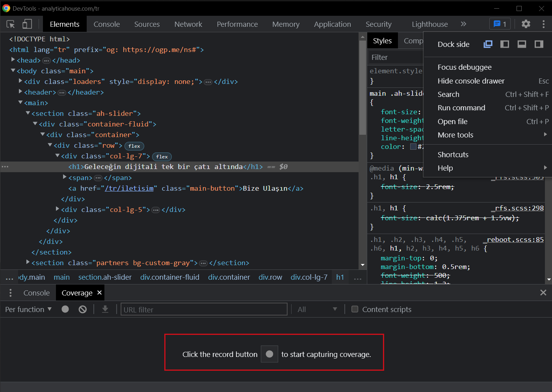Image resolution: width=552 pixels, height=392 pixels.
Task: Select div.container-fluid breadcrumb
Action: [170, 277]
